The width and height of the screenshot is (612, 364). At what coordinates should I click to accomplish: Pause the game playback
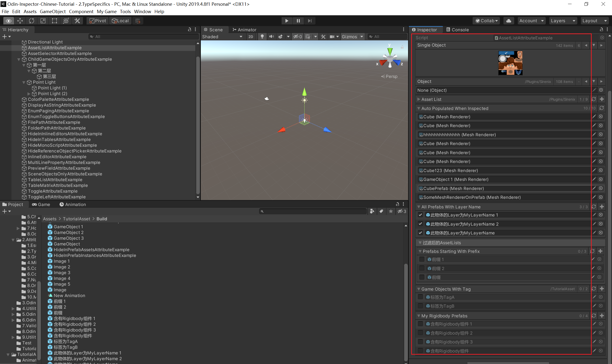tap(298, 21)
